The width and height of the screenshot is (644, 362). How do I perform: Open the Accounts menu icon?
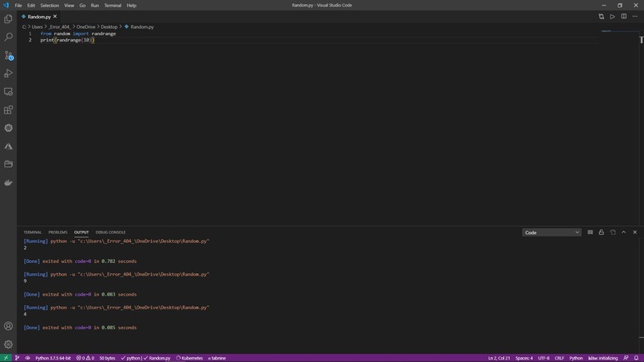8,326
